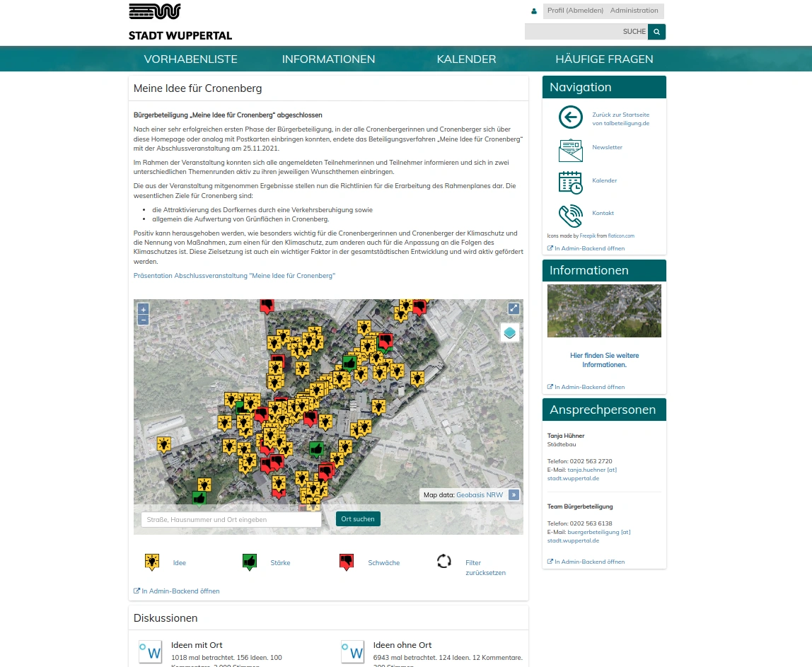The height and width of the screenshot is (667, 812).
Task: Filter map by Schwäche markers
Action: [346, 562]
